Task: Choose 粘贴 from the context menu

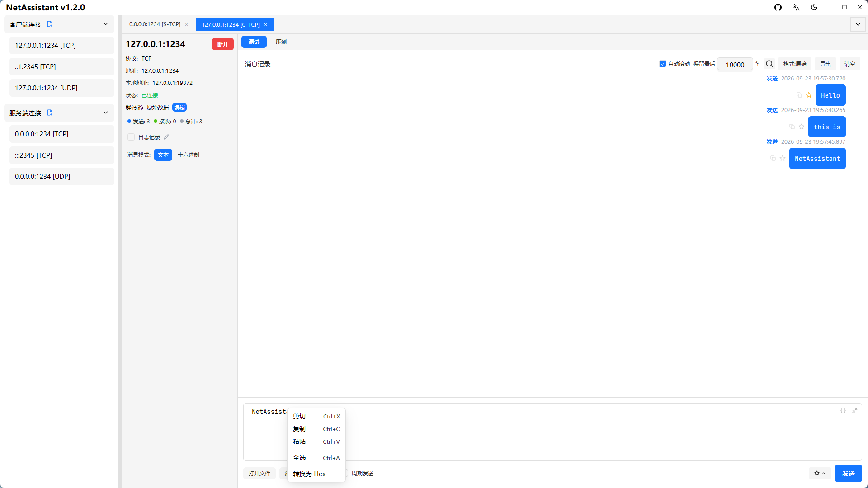Action: 316,441
